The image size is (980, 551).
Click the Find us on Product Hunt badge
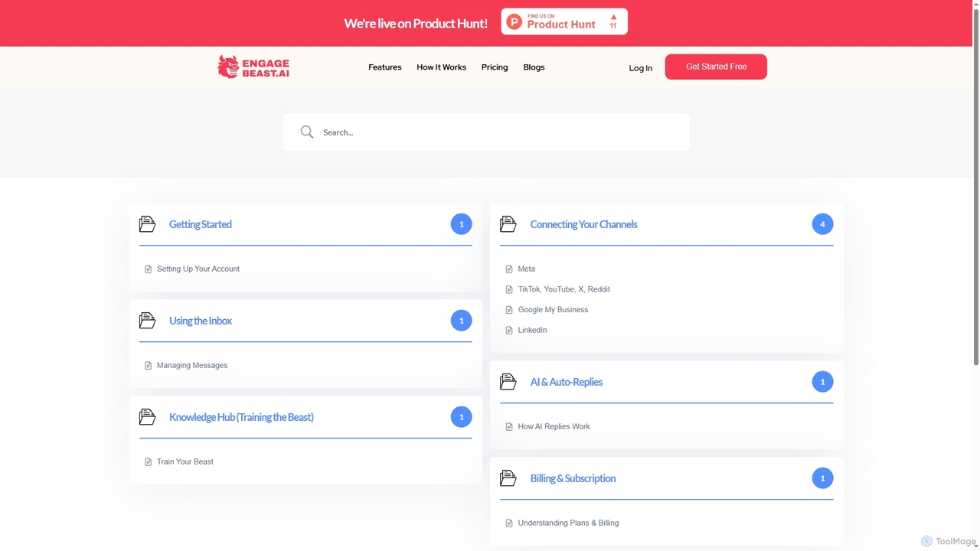point(564,21)
